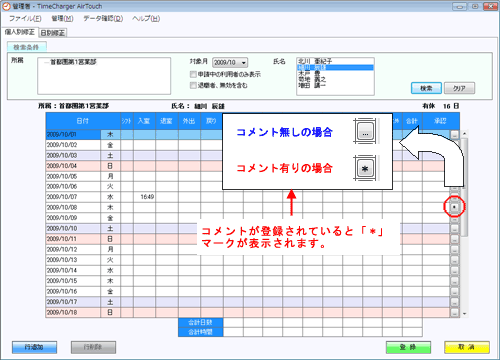Click the table scrollbar up arrow
This screenshot has height=360, width=500.
[x=464, y=133]
